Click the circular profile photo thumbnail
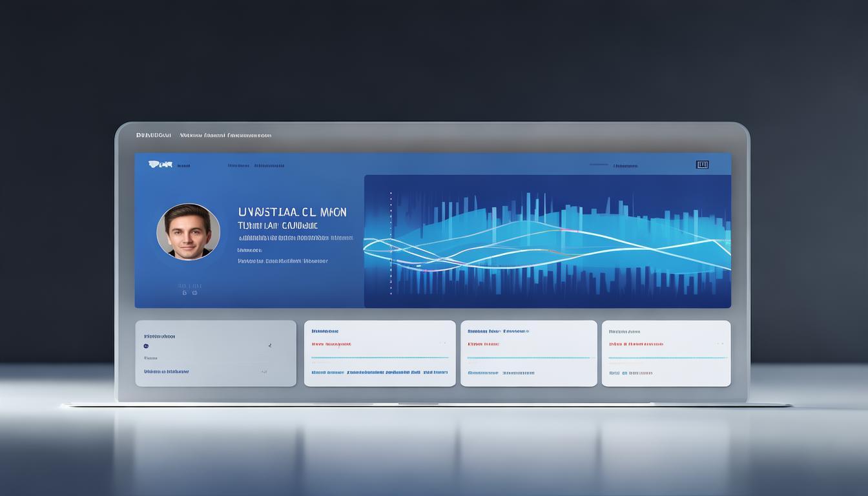 pos(189,232)
